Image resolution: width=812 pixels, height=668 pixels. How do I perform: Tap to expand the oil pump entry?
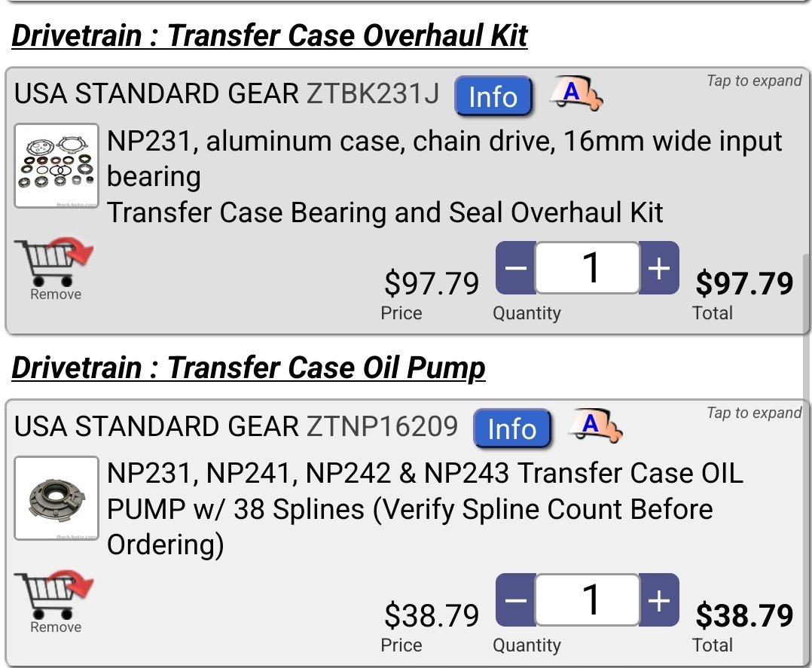click(754, 413)
